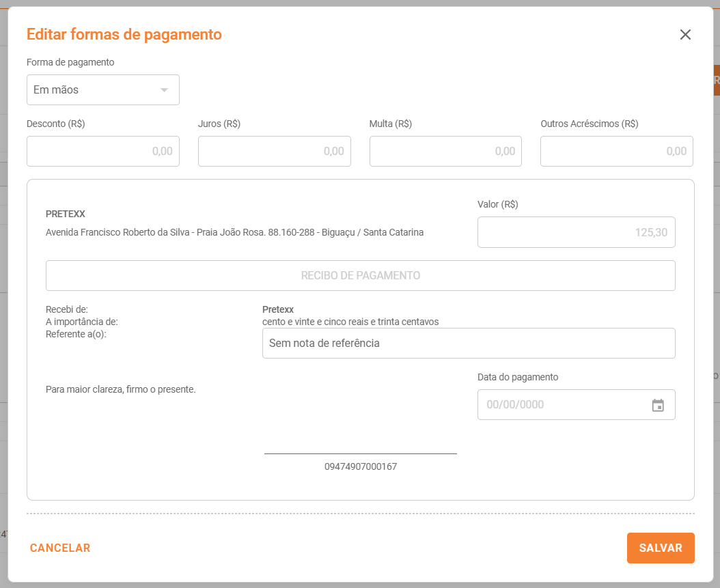Select the Multa (R$) input box
The image size is (720, 588).
coord(445,151)
